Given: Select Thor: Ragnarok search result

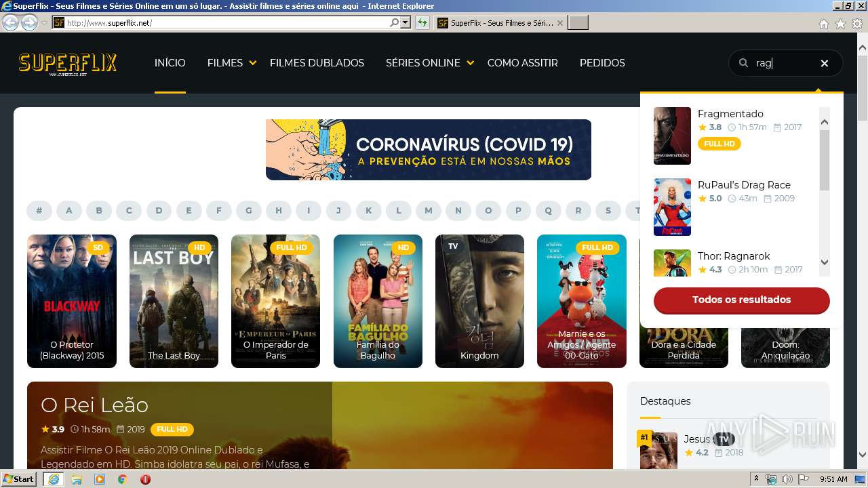Looking at the screenshot, I should click(734, 256).
